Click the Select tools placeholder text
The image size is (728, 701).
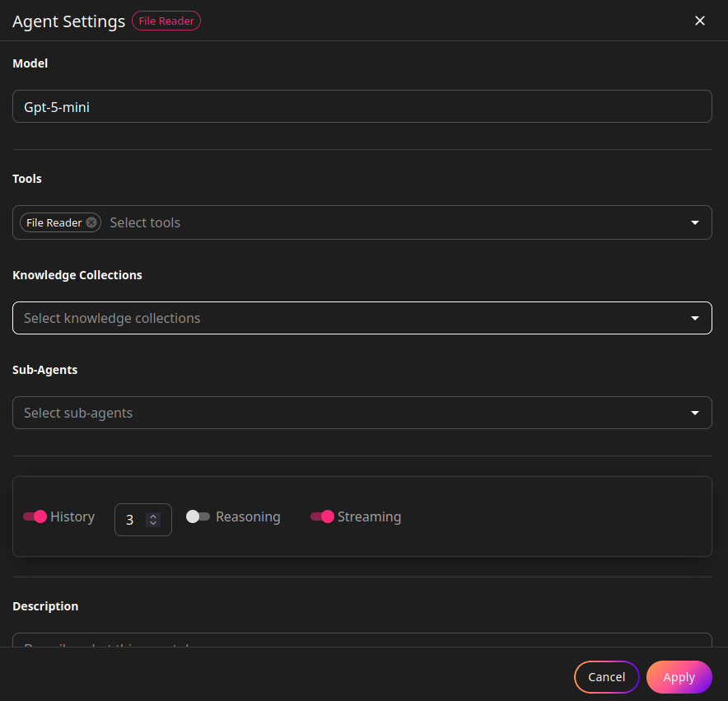[x=145, y=222]
